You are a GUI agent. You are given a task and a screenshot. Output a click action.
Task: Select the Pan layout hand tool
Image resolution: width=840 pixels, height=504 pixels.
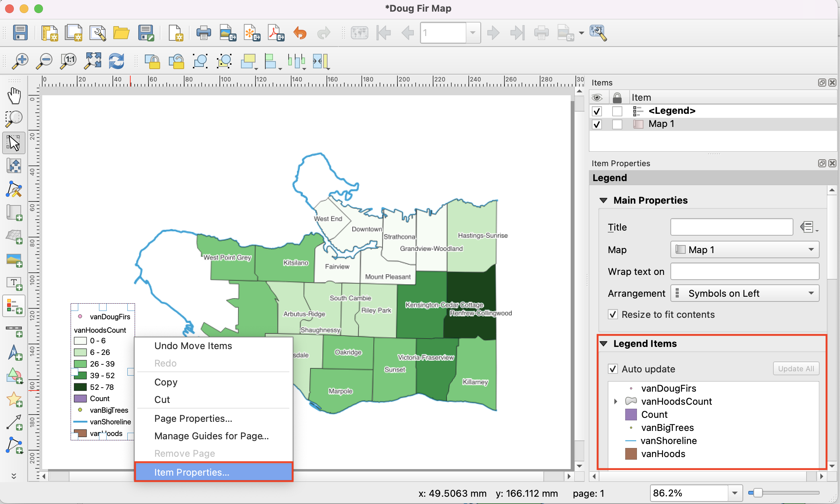click(x=14, y=96)
